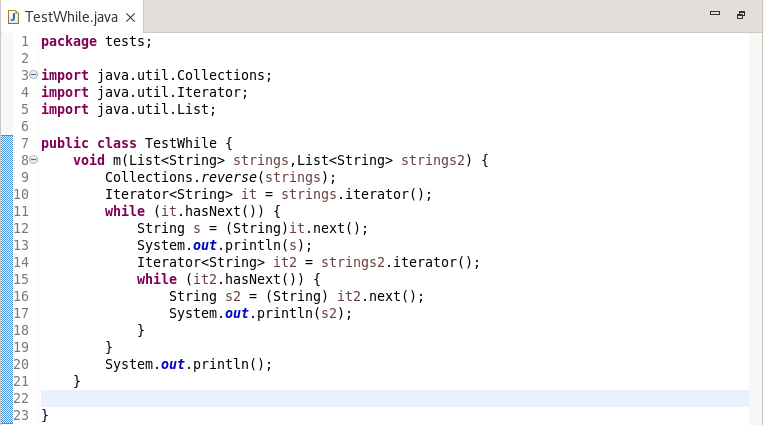Image resolution: width=764 pixels, height=425 pixels.
Task: Click 'System.out.println();' on line 20
Action: 189,365
